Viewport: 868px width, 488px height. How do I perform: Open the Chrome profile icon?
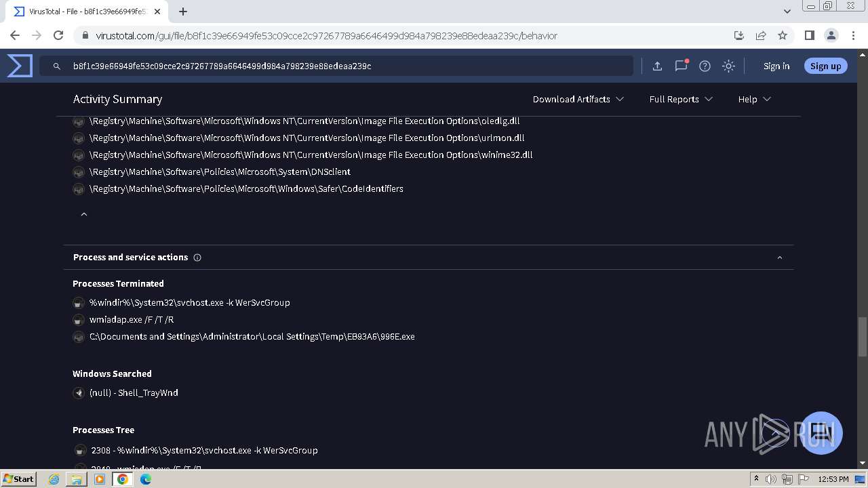[831, 35]
